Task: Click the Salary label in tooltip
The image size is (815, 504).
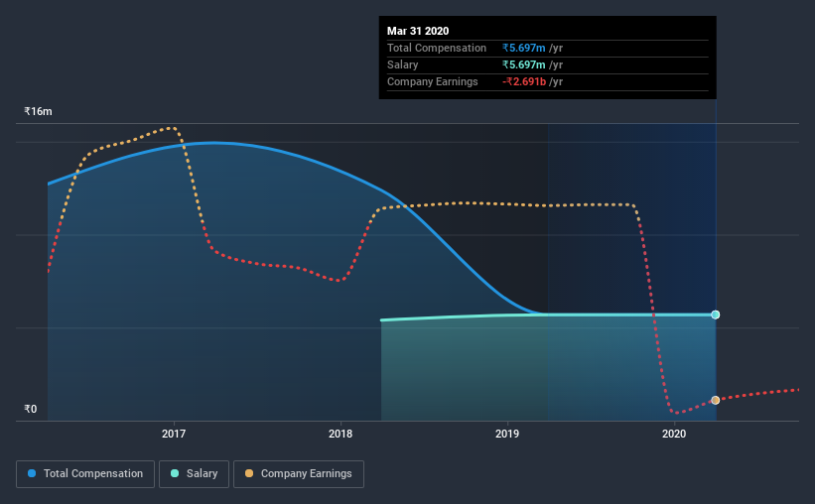Action: point(402,64)
